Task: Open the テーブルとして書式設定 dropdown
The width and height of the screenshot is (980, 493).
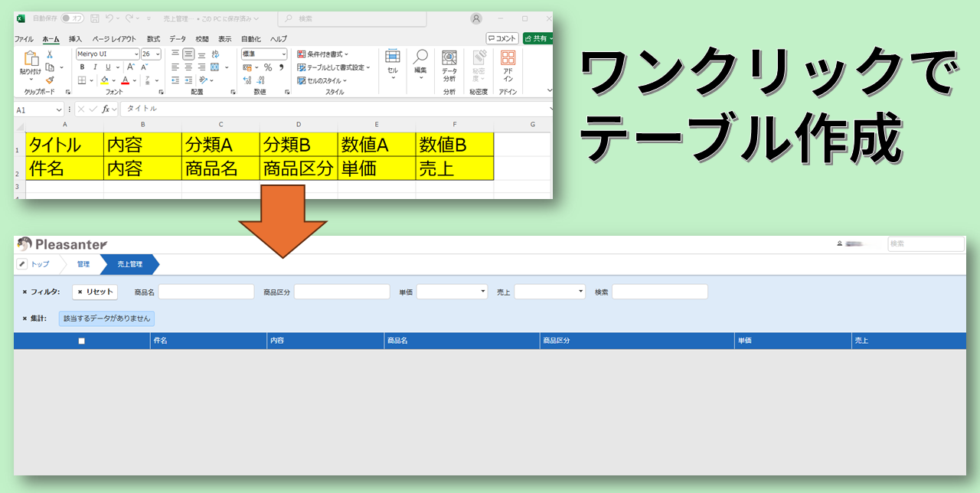Action: (x=333, y=67)
